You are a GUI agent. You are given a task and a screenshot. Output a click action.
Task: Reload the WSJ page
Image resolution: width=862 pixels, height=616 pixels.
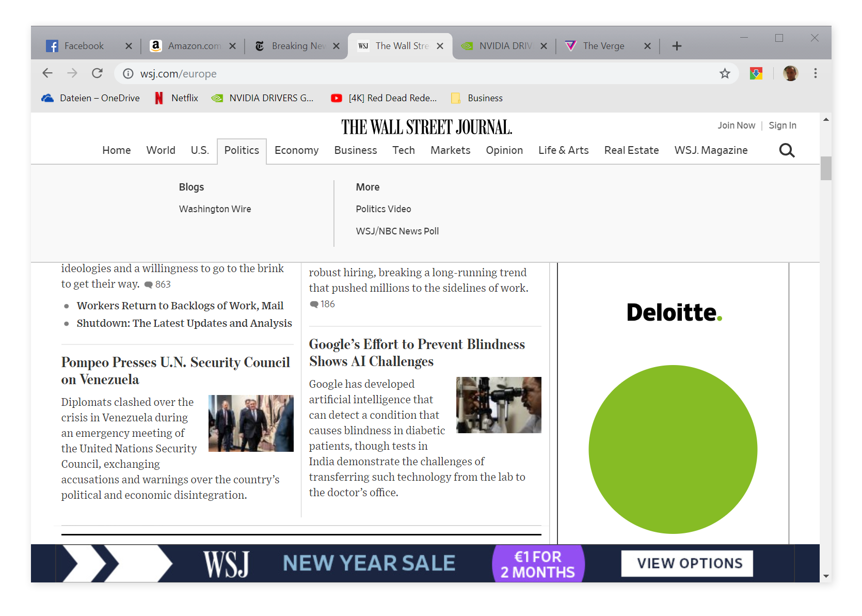(97, 73)
